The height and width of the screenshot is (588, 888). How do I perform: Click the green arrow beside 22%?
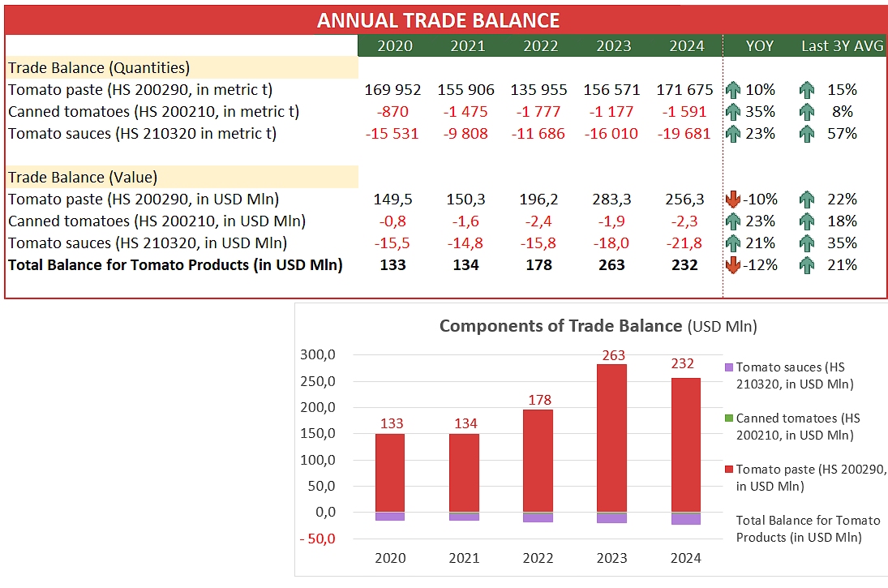click(807, 200)
